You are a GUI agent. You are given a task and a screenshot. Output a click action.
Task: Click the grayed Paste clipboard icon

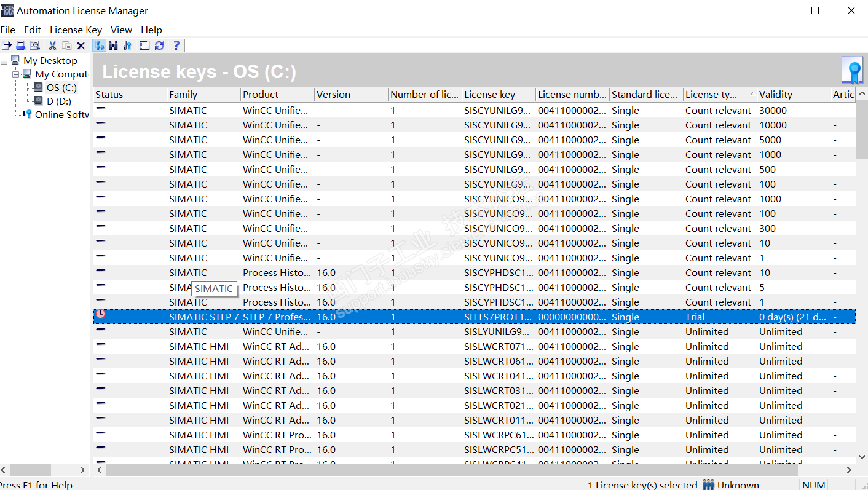click(66, 45)
